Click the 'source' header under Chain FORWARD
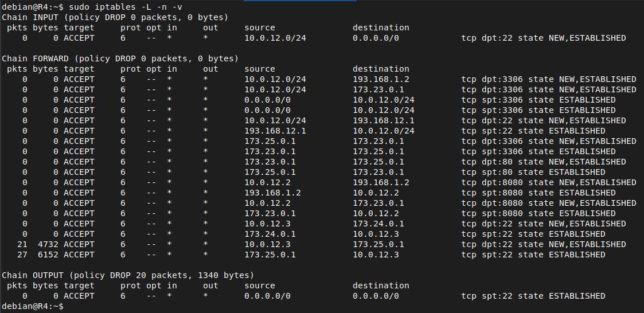This screenshot has width=644, height=313. point(260,69)
